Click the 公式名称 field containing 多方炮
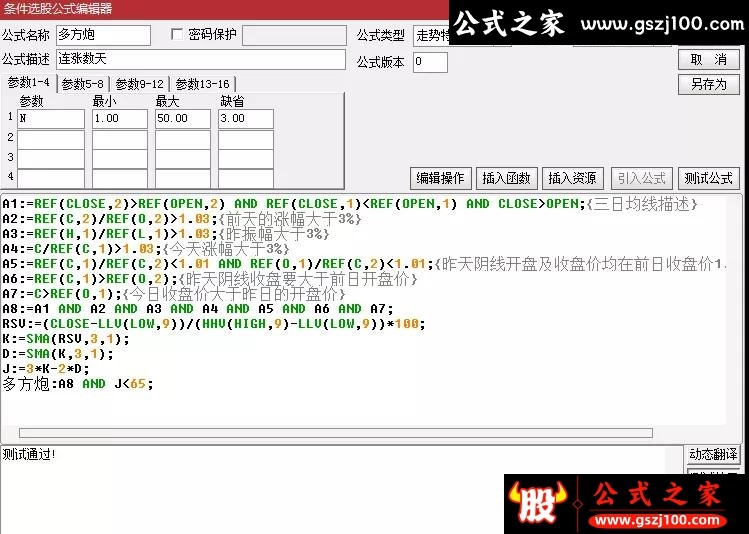This screenshot has width=749, height=534. click(x=103, y=35)
